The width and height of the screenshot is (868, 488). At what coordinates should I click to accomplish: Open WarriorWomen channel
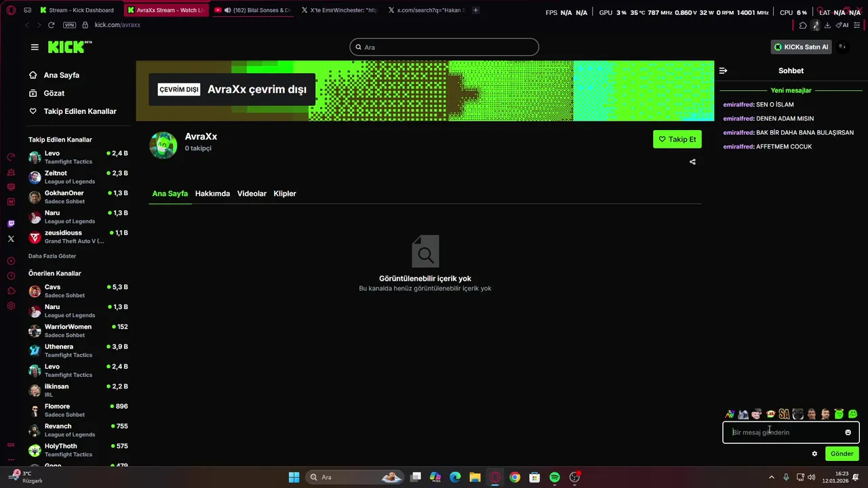(78, 331)
